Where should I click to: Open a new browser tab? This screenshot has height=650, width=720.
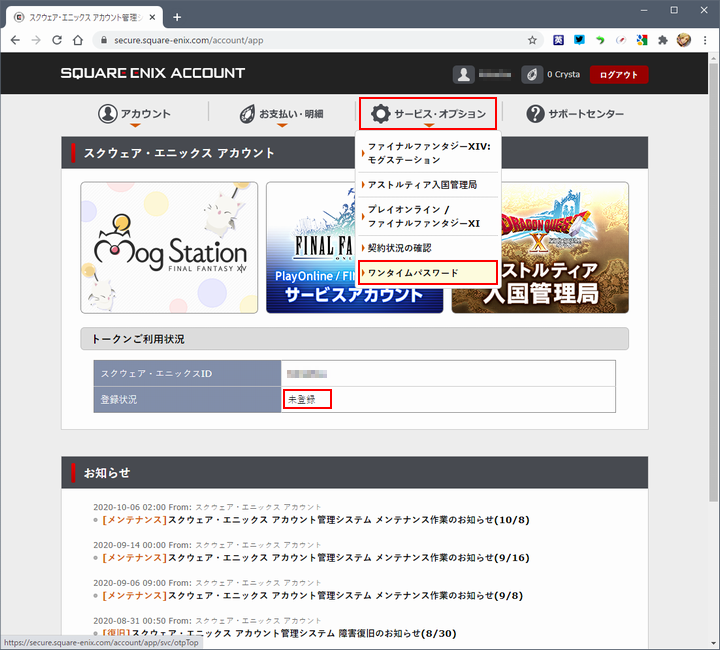click(x=177, y=17)
